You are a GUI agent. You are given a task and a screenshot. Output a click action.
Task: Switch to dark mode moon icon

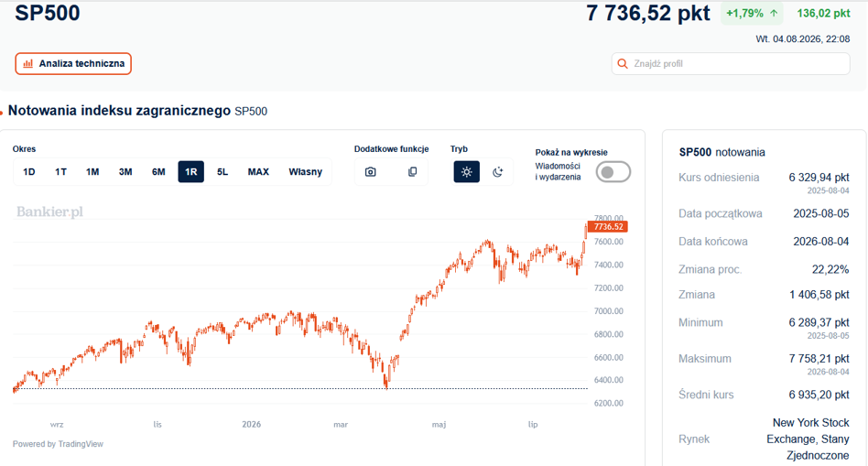coord(498,172)
